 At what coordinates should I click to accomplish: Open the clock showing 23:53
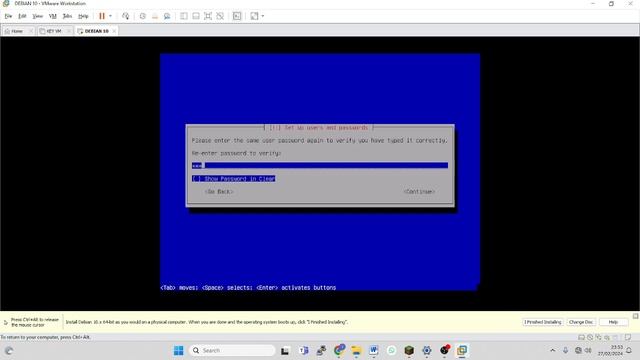coord(611,350)
